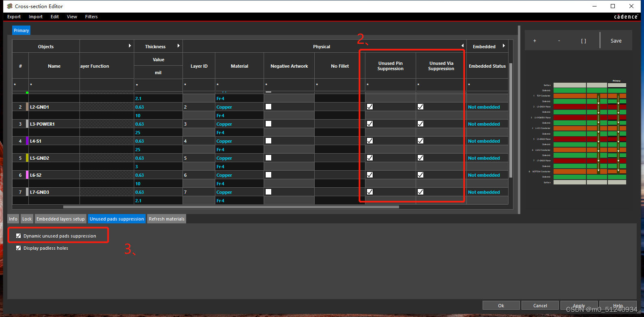Click the minus zoom-out icon

(559, 41)
